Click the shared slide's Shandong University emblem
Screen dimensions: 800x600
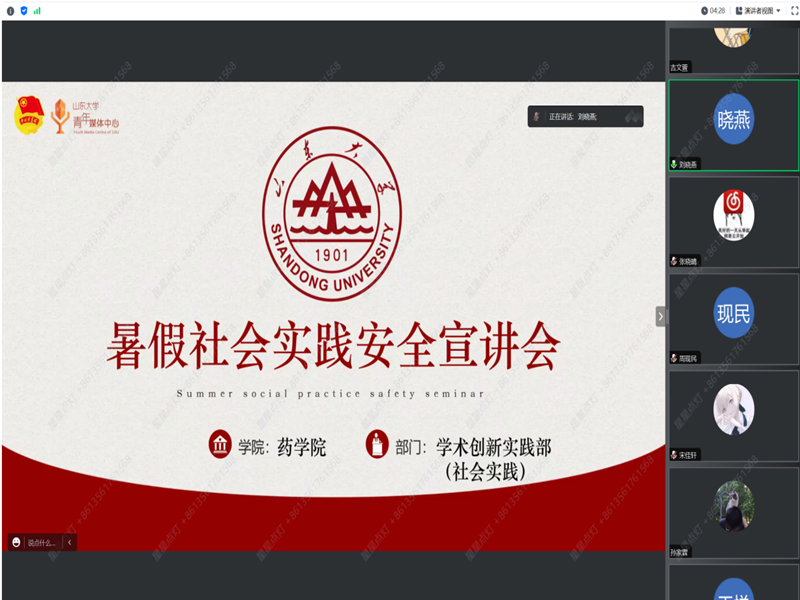point(332,213)
